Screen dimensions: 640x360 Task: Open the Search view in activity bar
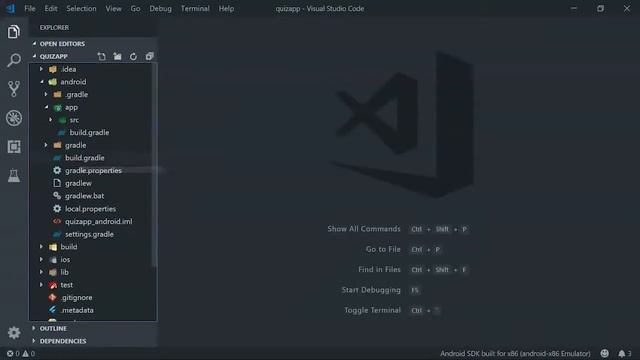pyautogui.click(x=13, y=60)
